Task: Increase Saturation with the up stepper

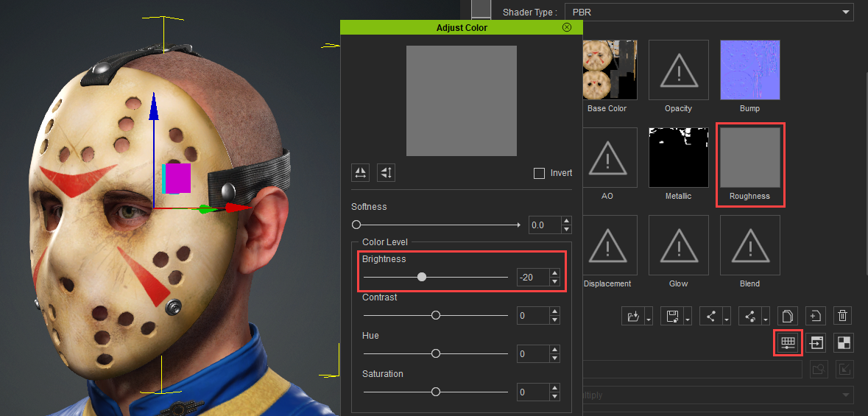Action: click(555, 388)
